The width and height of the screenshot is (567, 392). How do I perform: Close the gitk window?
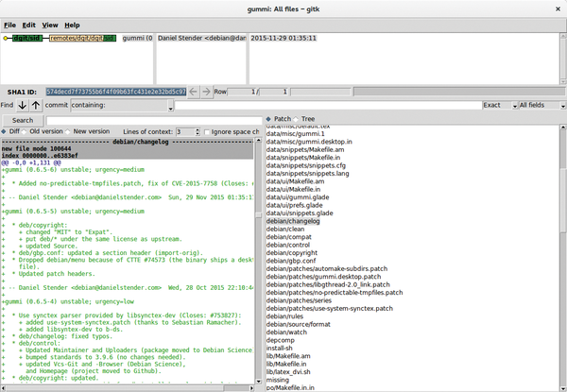[558, 9]
